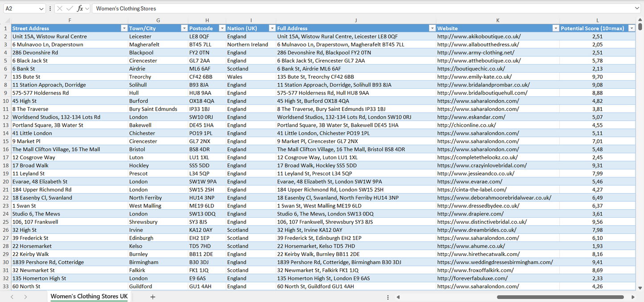Open the Full Address filter dropdown
This screenshot has width=644, height=302.
(432, 28)
